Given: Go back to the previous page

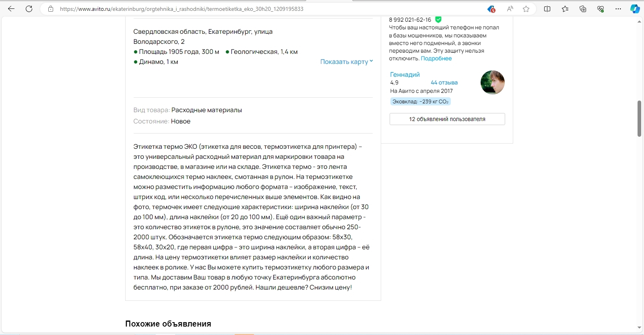Looking at the screenshot, I should pos(11,9).
